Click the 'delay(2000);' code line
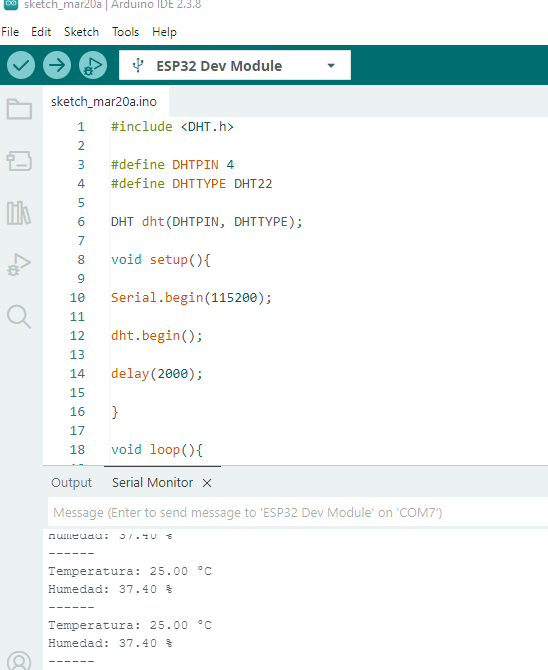 [156, 374]
